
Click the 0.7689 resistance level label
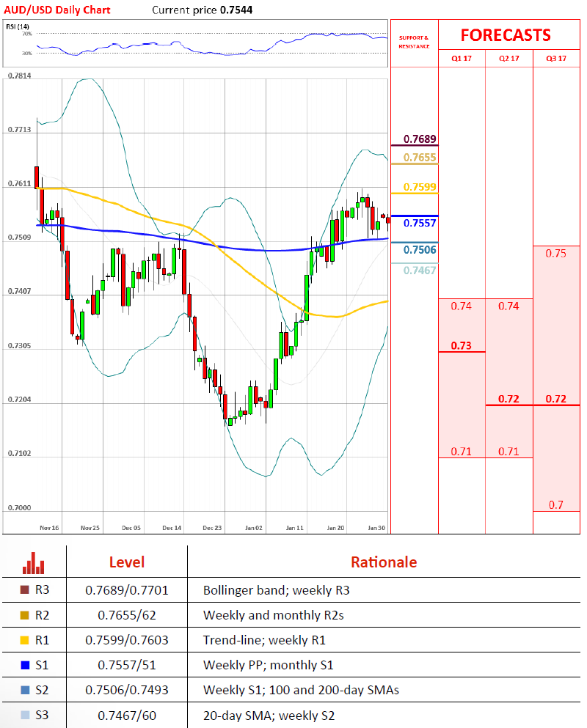[420, 139]
